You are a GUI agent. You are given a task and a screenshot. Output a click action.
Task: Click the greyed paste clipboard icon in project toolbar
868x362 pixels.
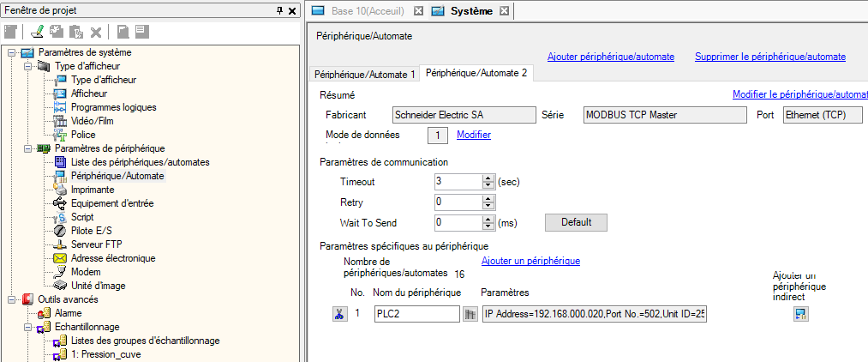tap(76, 32)
